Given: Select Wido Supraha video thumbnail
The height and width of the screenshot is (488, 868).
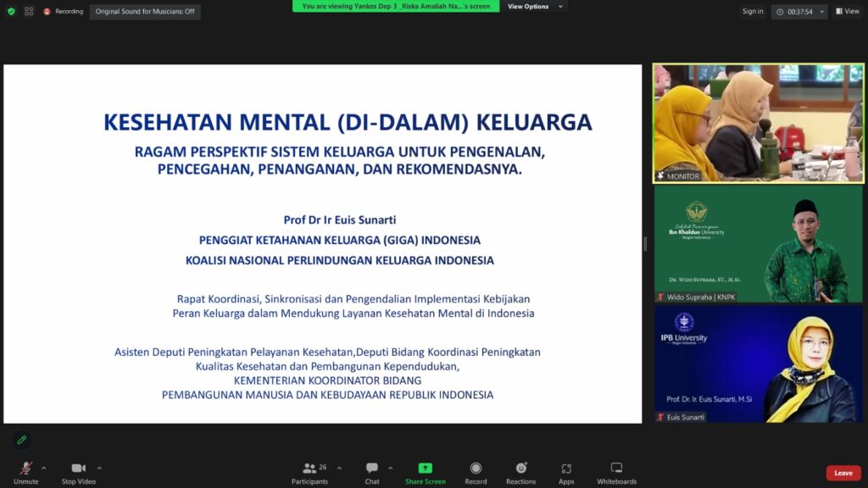Looking at the screenshot, I should 758,244.
